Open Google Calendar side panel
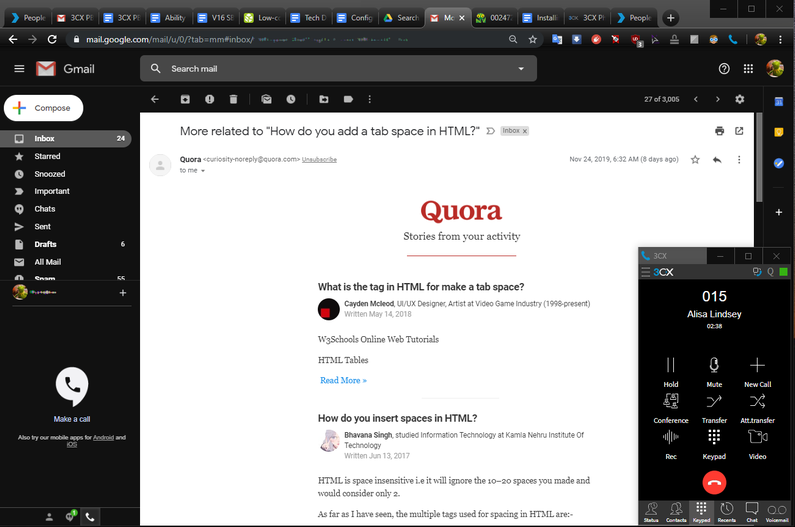Image resolution: width=795 pixels, height=527 pixels. coord(779,102)
